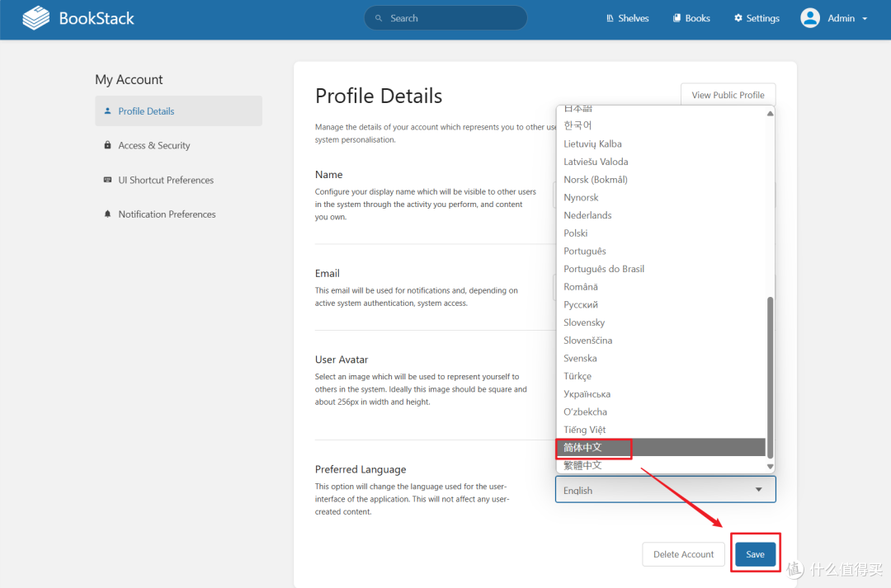
Task: Click the UI Shortcut keyboard icon
Action: [x=107, y=180]
